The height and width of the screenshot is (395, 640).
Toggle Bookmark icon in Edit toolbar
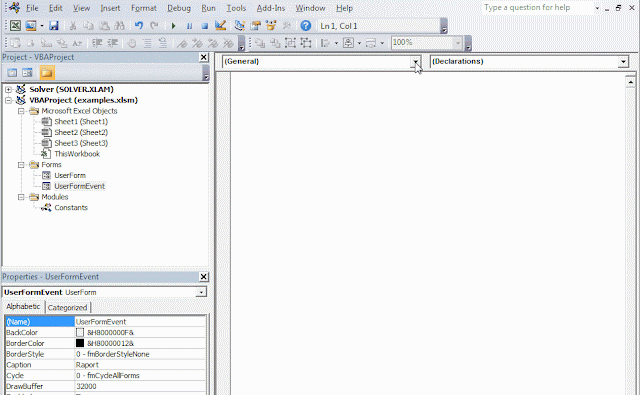click(182, 43)
